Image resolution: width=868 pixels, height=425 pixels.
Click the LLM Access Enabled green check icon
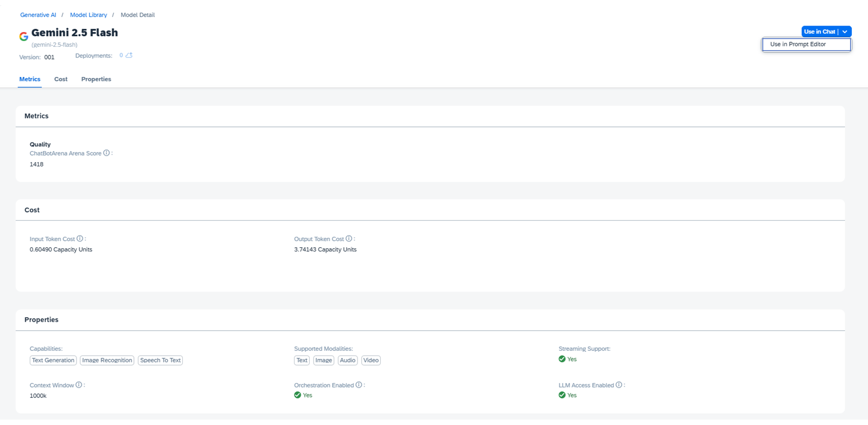click(x=562, y=395)
